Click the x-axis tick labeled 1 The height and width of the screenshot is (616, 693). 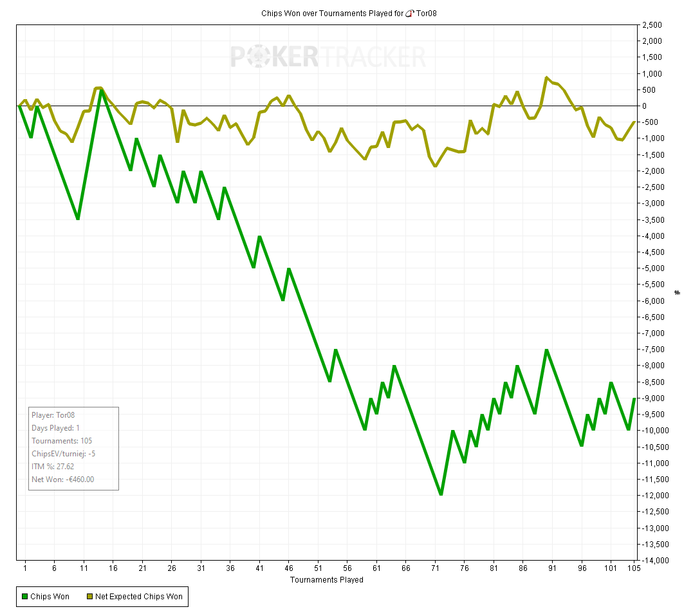pos(25,568)
